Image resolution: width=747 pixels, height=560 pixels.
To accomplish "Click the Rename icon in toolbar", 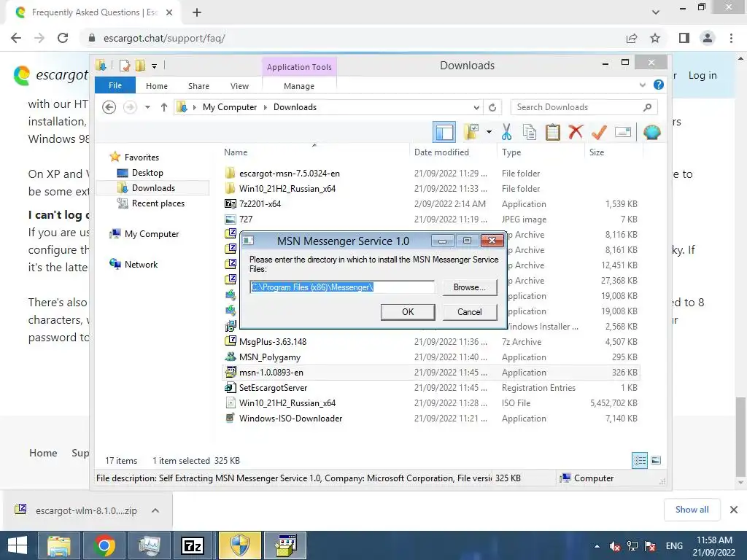I will (623, 132).
